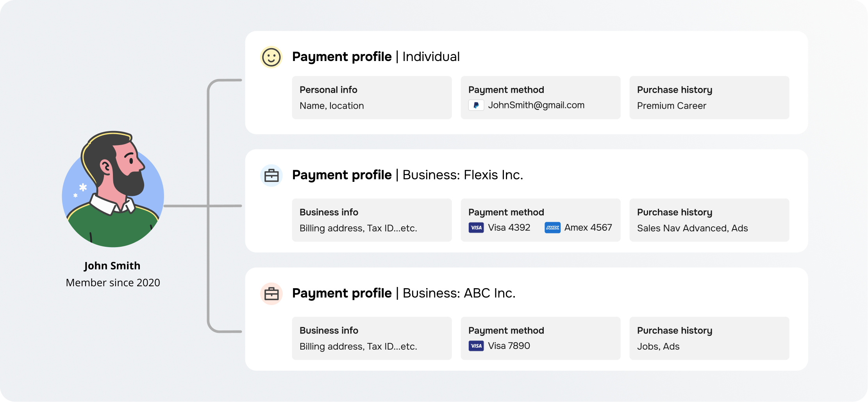Click ABC Inc. 'Billing address, Tax ID...etc.' text
Screen dimensions: 868x402
pos(358,346)
